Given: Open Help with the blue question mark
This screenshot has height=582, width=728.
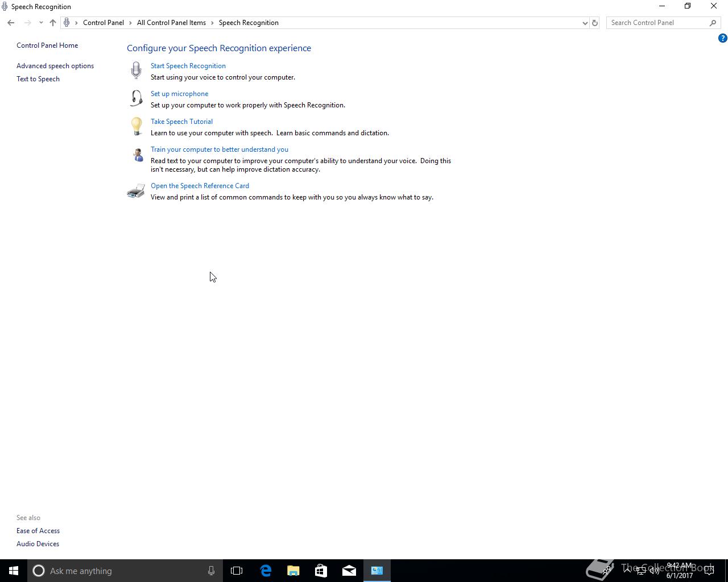Looking at the screenshot, I should point(722,39).
